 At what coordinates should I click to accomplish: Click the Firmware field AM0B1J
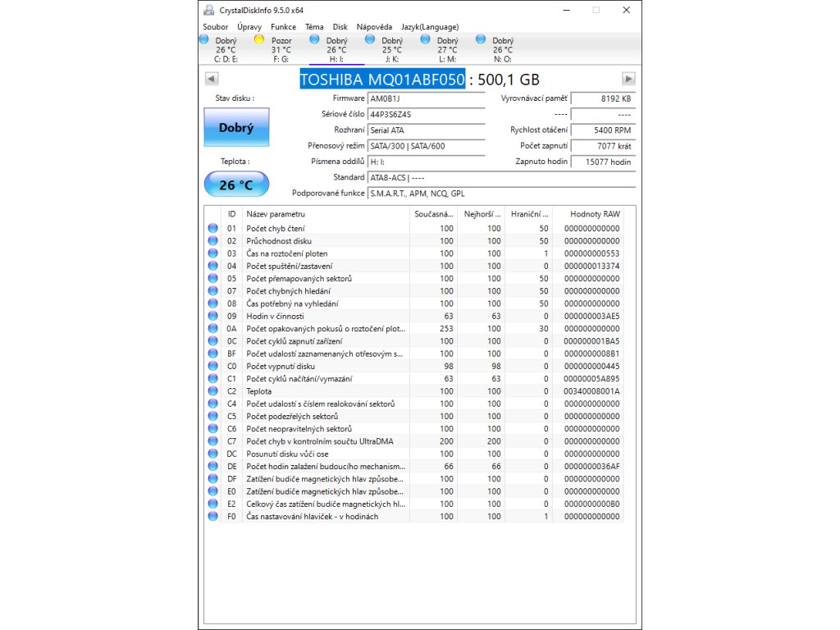tap(427, 98)
